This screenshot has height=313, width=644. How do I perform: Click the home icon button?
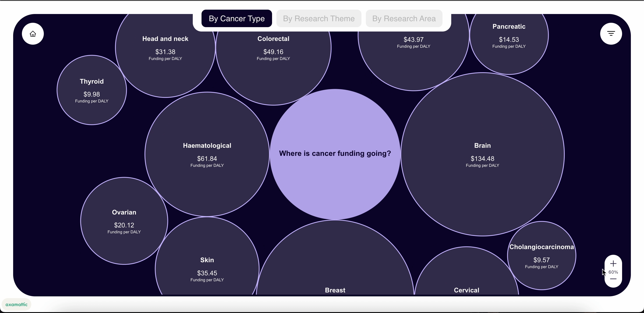(33, 34)
